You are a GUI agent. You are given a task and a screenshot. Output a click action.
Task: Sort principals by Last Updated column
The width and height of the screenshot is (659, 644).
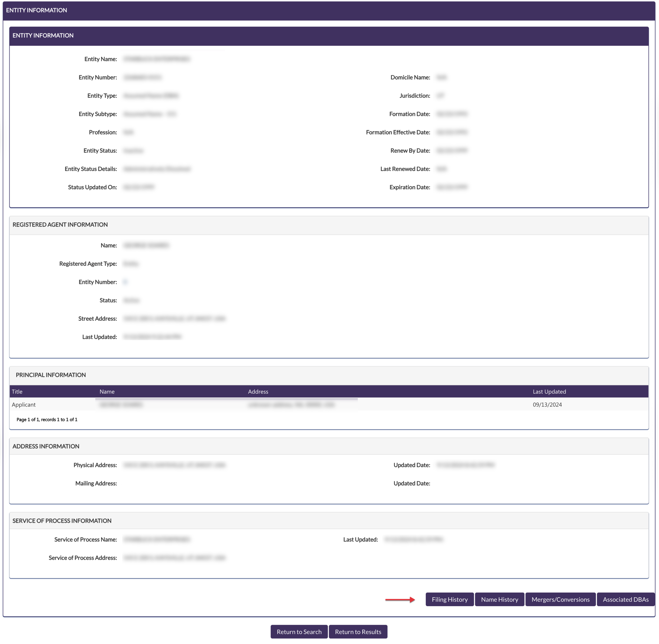549,391
